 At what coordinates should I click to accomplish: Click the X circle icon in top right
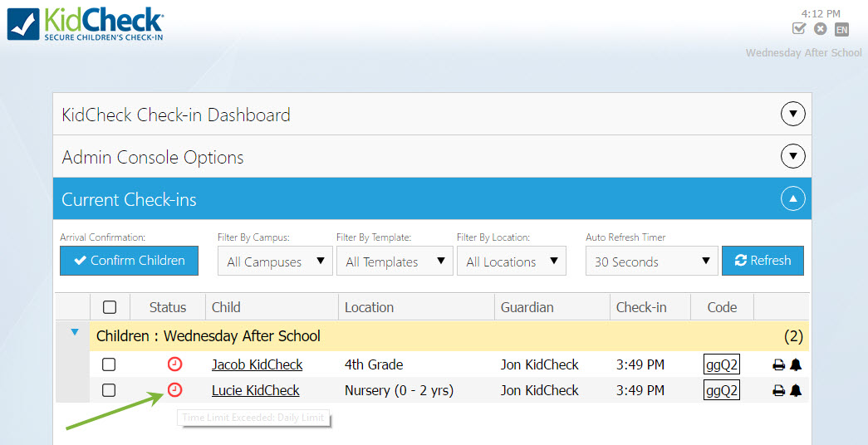tap(821, 29)
